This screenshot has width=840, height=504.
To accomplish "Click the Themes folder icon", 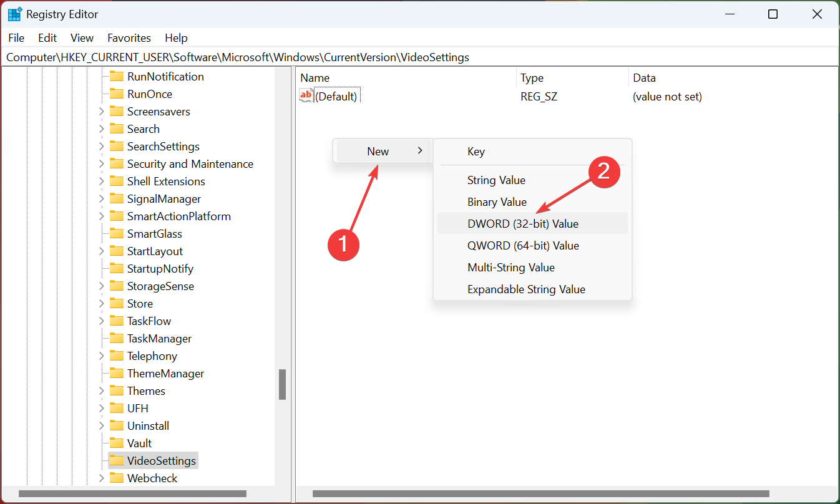I will pyautogui.click(x=117, y=391).
